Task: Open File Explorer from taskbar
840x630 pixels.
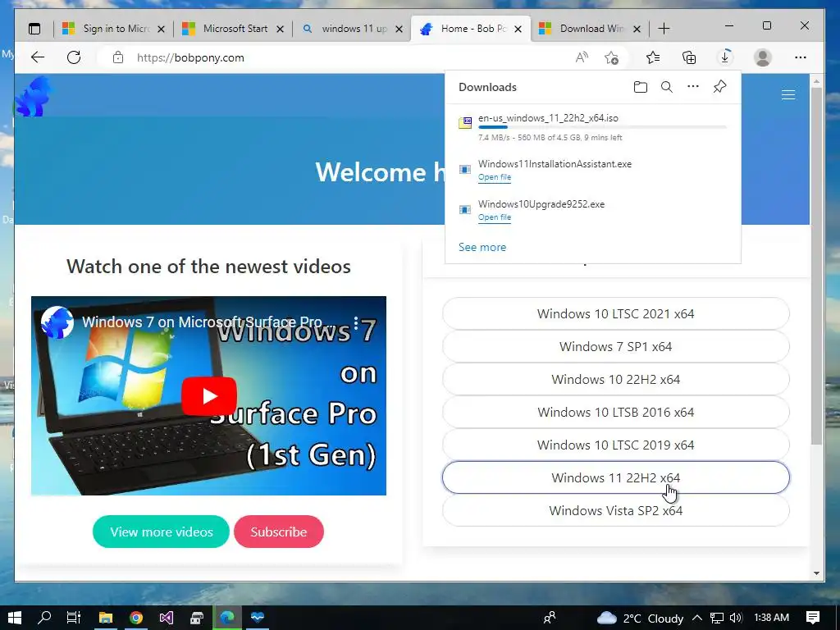Action: coord(106,618)
